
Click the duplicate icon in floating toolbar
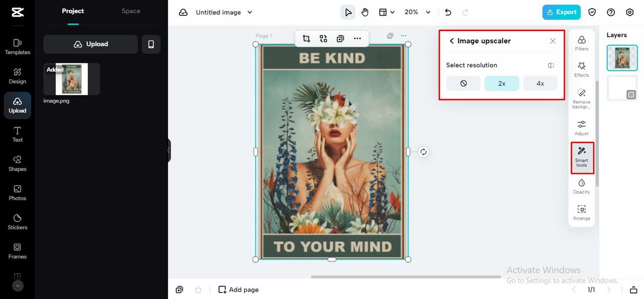(x=340, y=38)
